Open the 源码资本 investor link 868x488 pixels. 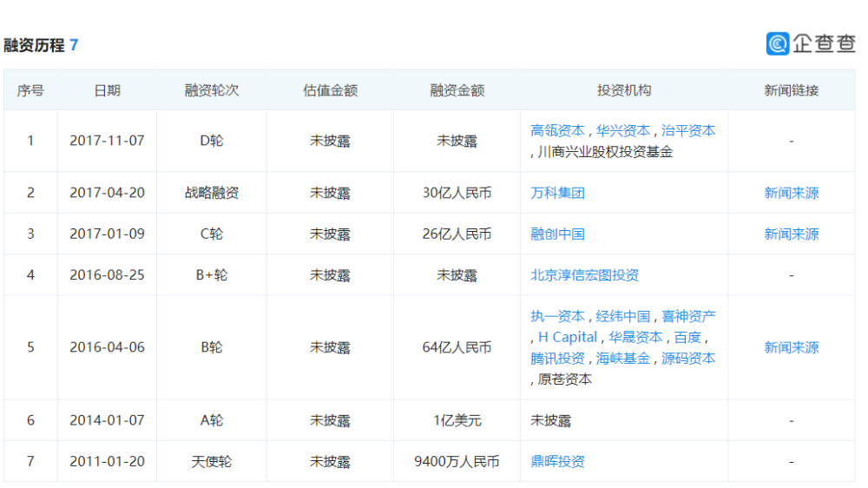688,359
